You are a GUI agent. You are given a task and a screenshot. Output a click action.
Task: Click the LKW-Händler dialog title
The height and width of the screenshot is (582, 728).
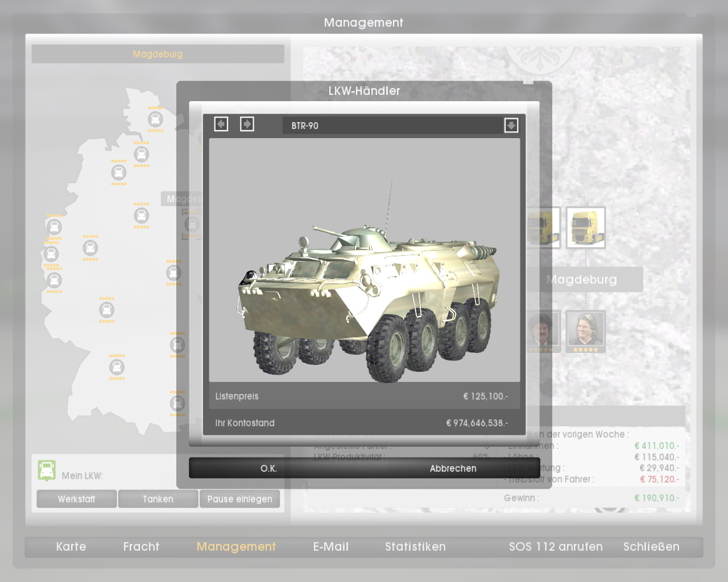(364, 91)
